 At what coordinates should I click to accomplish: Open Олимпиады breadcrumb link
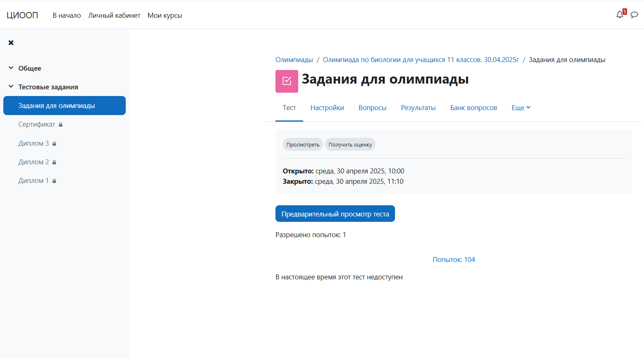[294, 60]
